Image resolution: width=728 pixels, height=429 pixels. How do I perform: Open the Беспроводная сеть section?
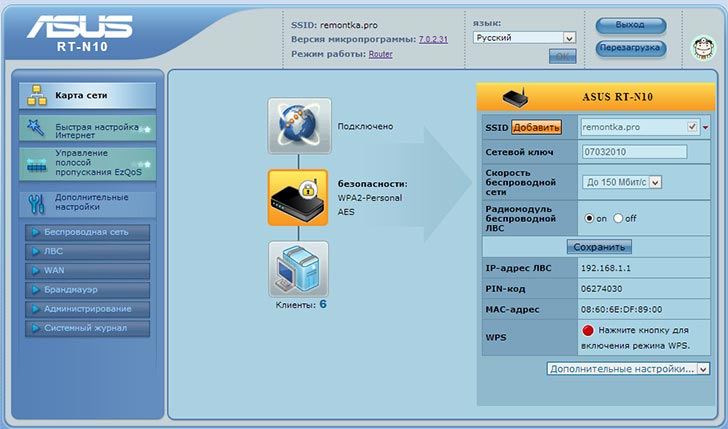tap(88, 232)
